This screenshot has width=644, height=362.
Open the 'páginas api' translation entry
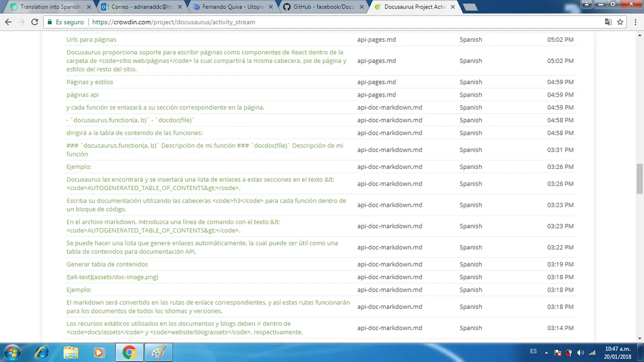[83, 95]
